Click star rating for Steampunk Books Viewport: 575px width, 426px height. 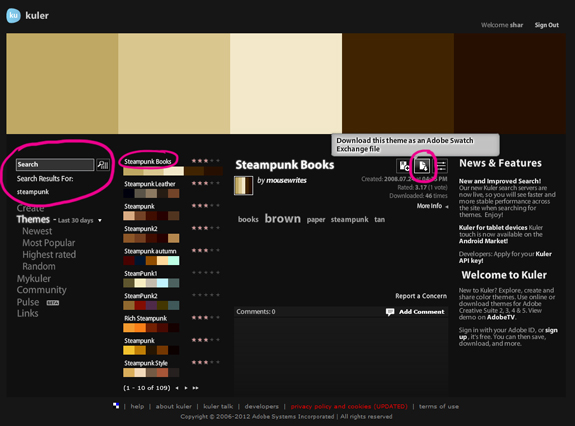(205, 161)
